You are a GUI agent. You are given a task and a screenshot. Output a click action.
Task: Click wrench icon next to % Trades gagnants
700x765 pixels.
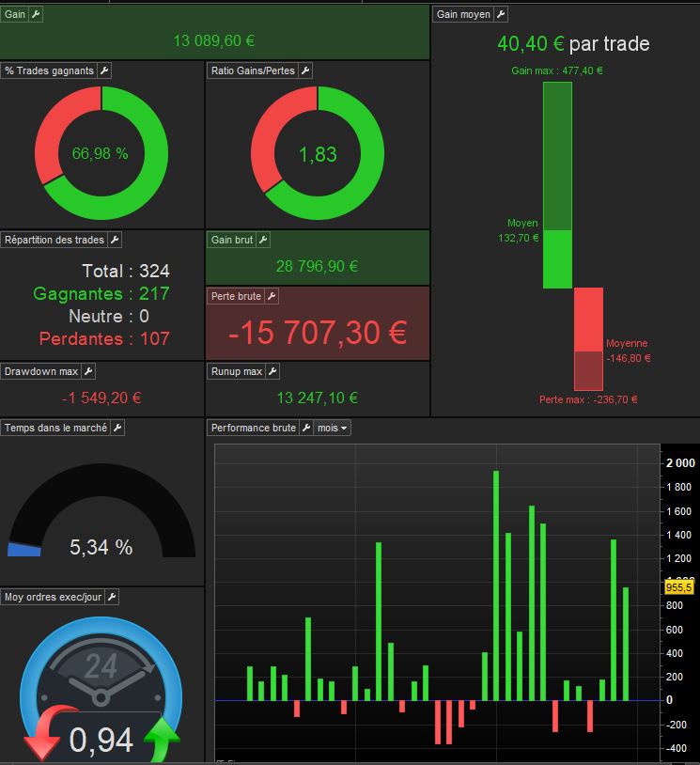click(104, 70)
